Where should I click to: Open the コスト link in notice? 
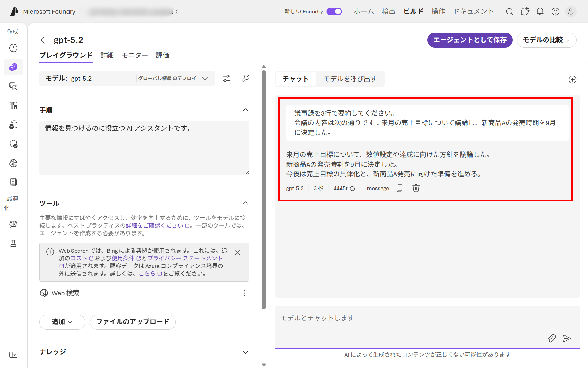point(82,258)
